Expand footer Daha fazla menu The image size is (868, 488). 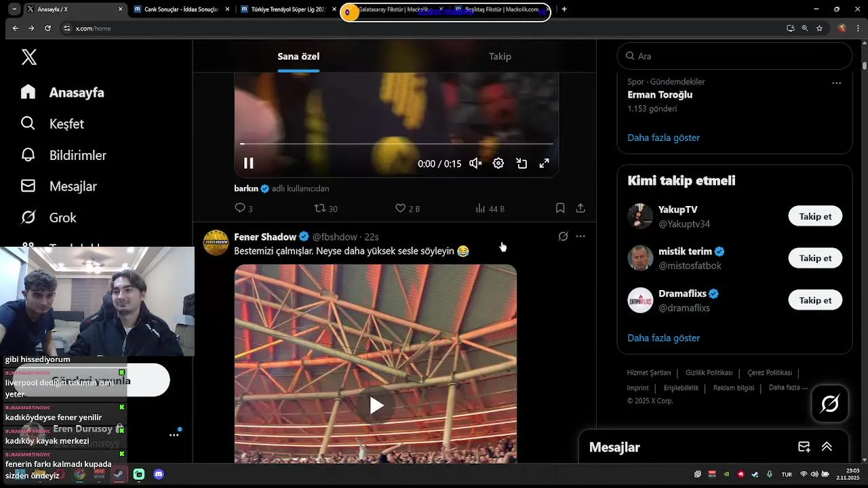(788, 388)
